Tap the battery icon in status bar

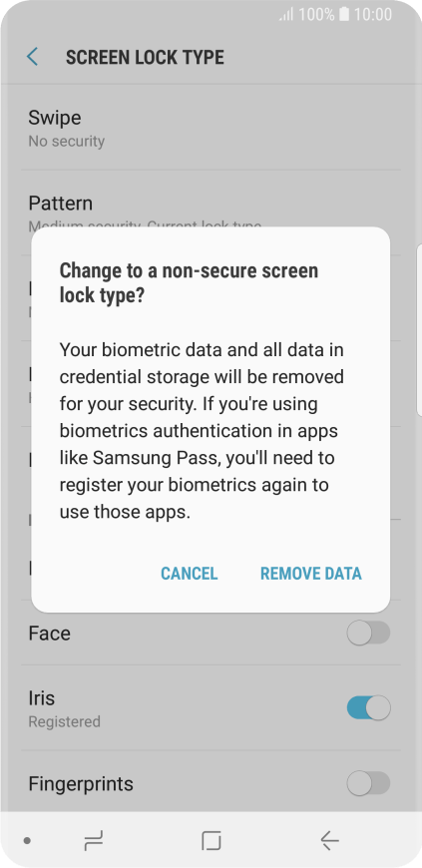[x=344, y=14]
